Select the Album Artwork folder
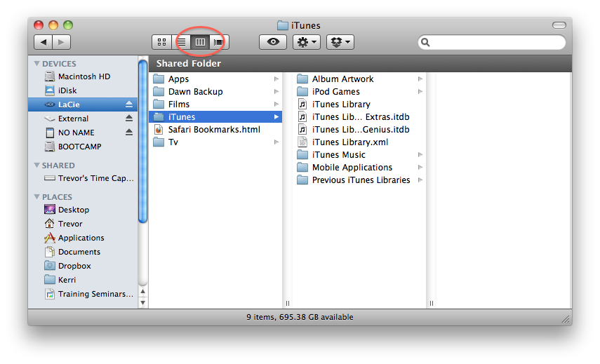The width and height of the screenshot is (600, 364). 359,79
